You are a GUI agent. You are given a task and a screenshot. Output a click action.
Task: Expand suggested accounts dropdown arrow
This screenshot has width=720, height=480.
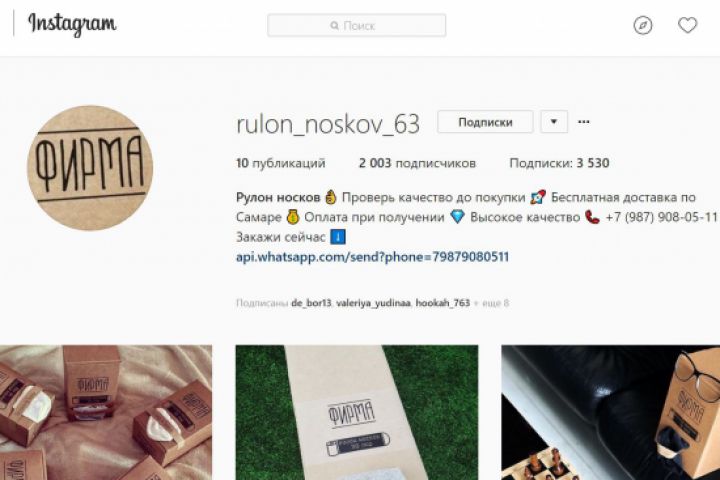pos(554,122)
